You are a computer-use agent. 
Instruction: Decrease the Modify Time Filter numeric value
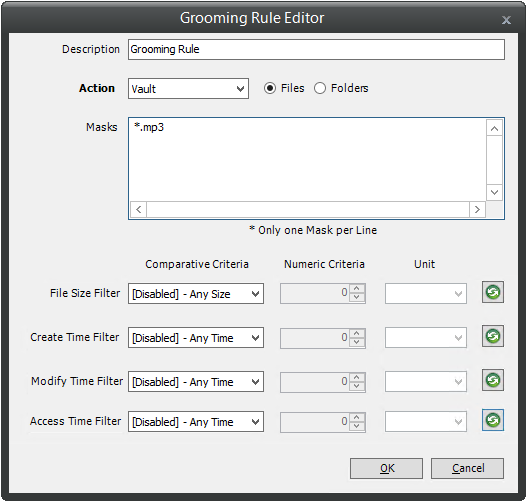pos(357,386)
